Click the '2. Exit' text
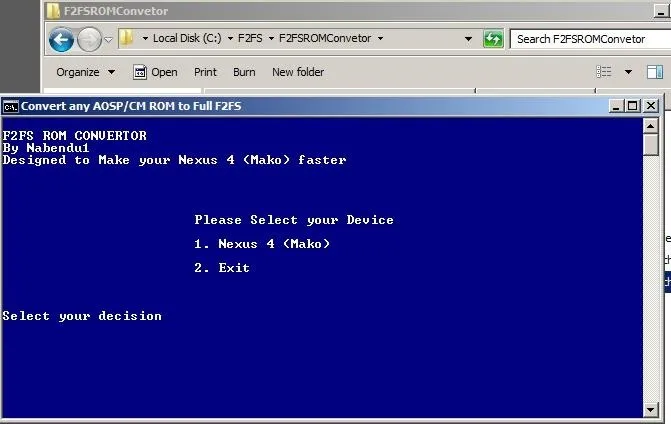Image resolution: width=671 pixels, height=424 pixels. coord(222,268)
